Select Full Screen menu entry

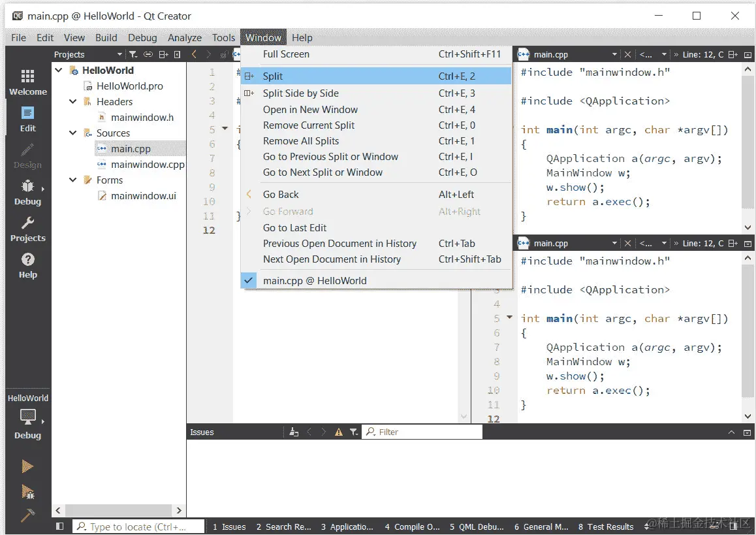coord(376,54)
